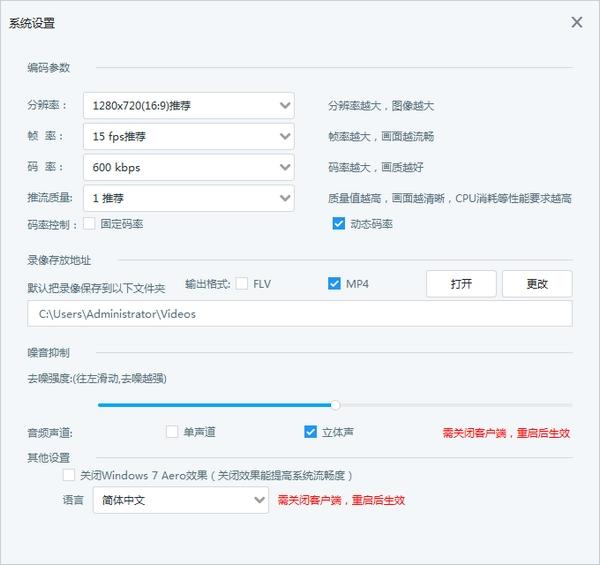
Task: Close the 系统设置 dialog
Action: pos(577,22)
